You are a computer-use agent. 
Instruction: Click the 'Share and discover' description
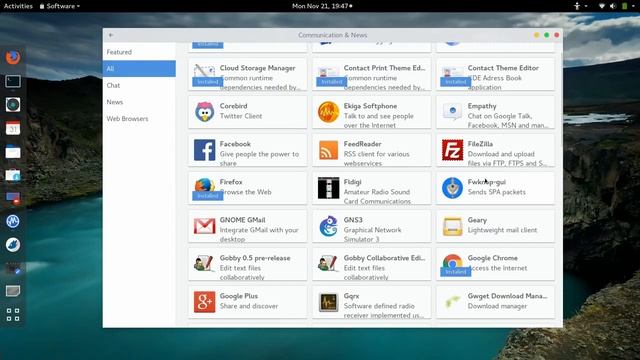[x=249, y=306]
